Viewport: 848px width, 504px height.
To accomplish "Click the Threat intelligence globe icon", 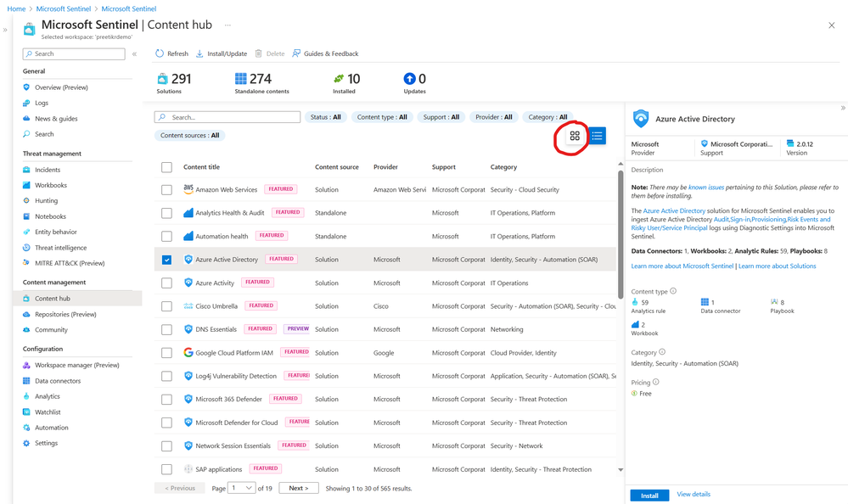I will coord(26,248).
